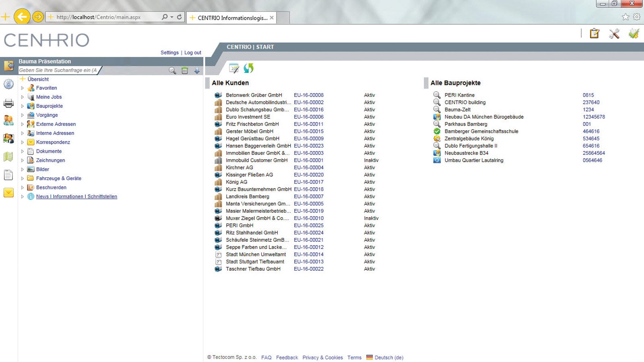The image size is (644, 362).
Task: Click the magnifier search icon in sidebar
Action: tap(172, 71)
